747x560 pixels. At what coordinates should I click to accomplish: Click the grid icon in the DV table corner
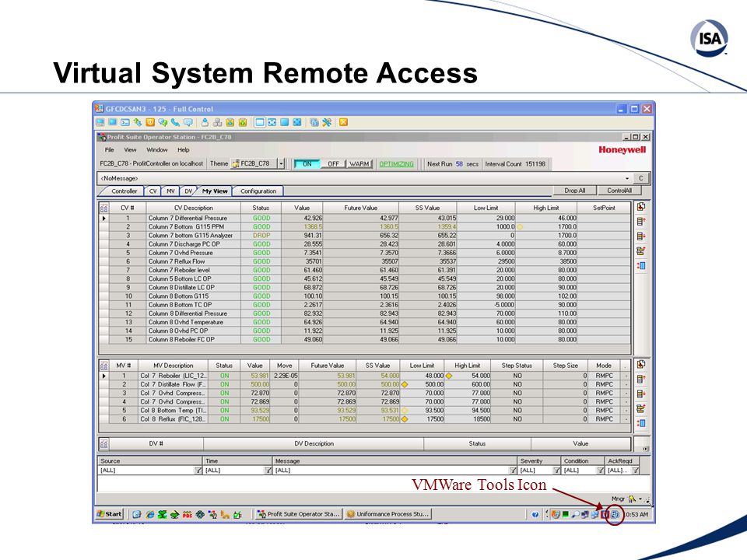(103, 443)
